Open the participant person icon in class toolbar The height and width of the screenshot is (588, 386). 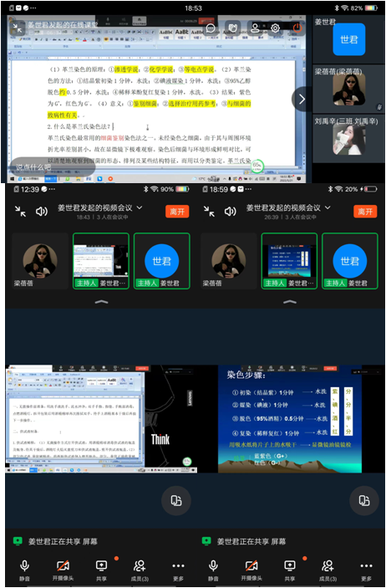click(x=255, y=28)
